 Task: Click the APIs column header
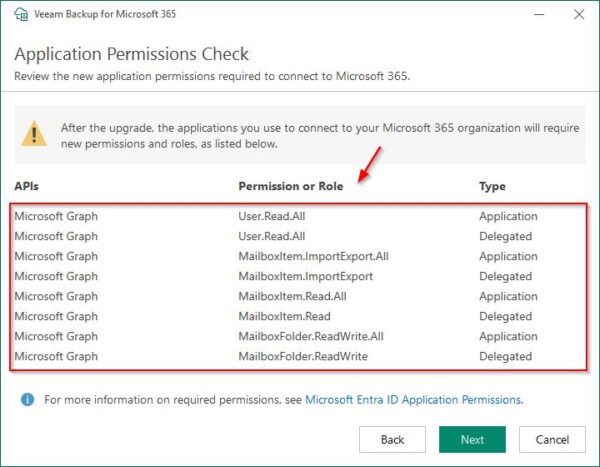[x=26, y=186]
